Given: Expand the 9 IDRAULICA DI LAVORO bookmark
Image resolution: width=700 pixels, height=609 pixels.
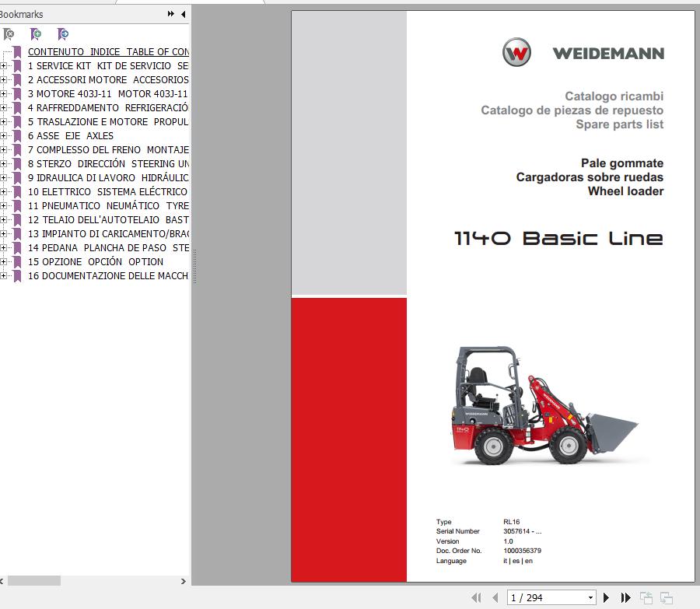Looking at the screenshot, I should point(4,177).
